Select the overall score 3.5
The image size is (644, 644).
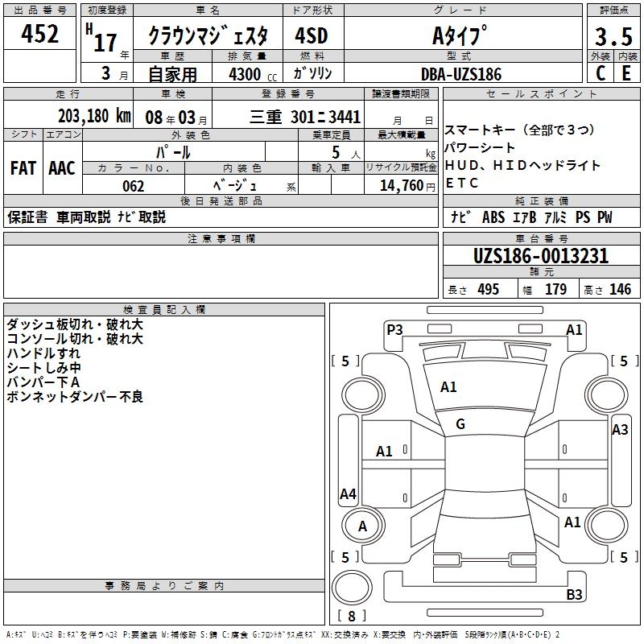tap(613, 36)
